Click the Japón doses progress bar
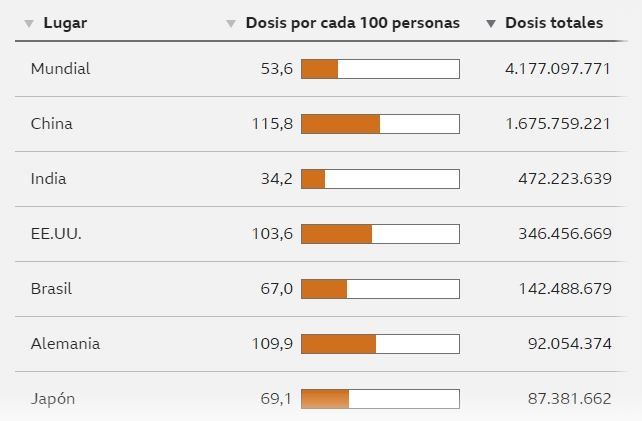Image resolution: width=642 pixels, height=421 pixels. tap(380, 399)
